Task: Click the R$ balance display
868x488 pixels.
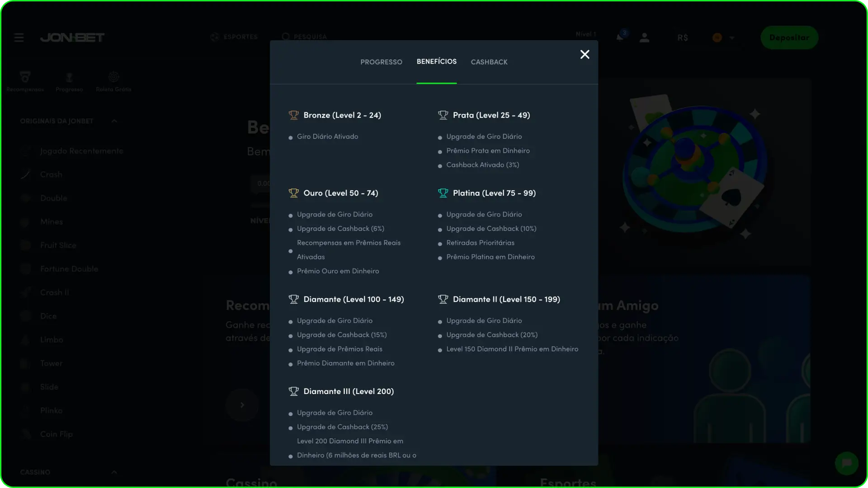Action: tap(683, 38)
